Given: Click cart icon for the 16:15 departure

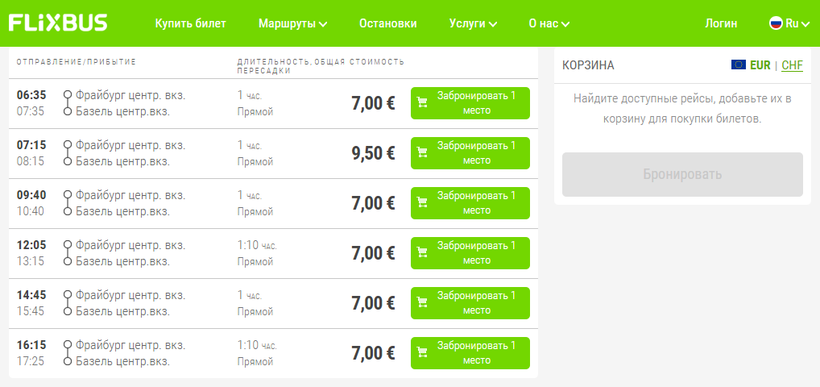Looking at the screenshot, I should 423,353.
